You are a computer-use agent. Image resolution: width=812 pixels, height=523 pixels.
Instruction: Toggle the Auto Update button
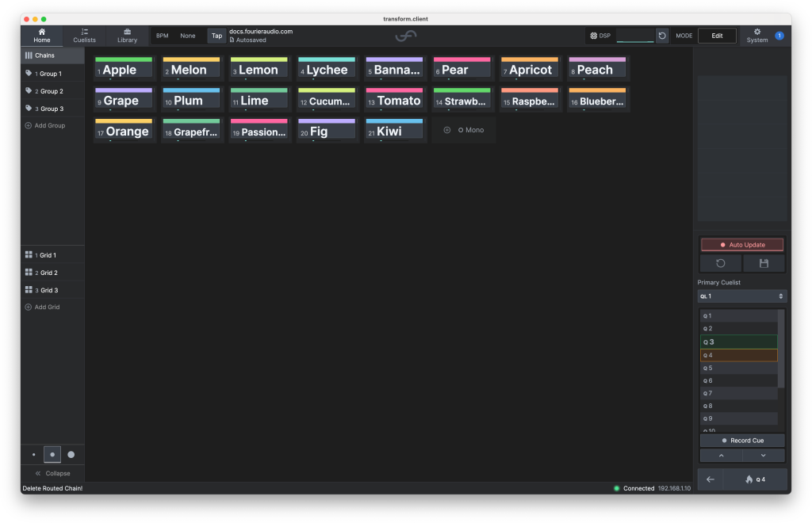coord(742,245)
